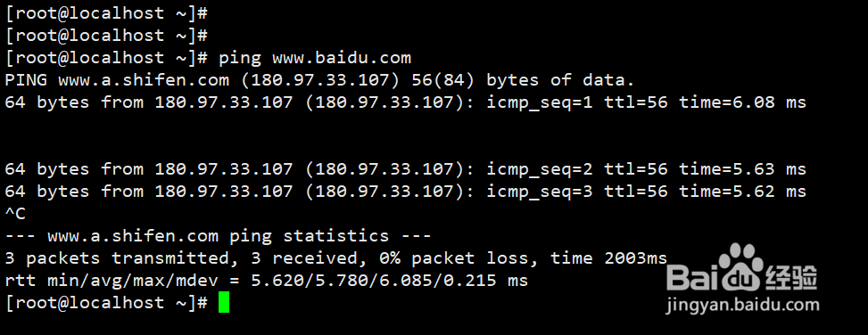
Task: Click the icmp_seq=3 reply line
Action: pos(405,192)
